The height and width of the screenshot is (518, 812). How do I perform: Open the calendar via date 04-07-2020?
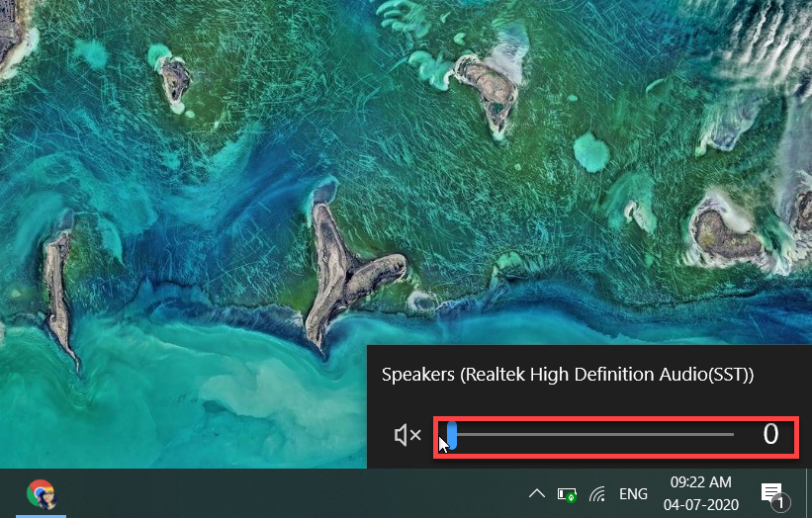700,503
